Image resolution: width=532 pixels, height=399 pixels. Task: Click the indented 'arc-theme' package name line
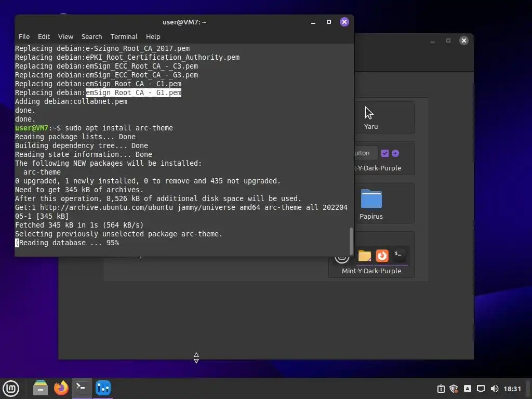pyautogui.click(x=42, y=172)
